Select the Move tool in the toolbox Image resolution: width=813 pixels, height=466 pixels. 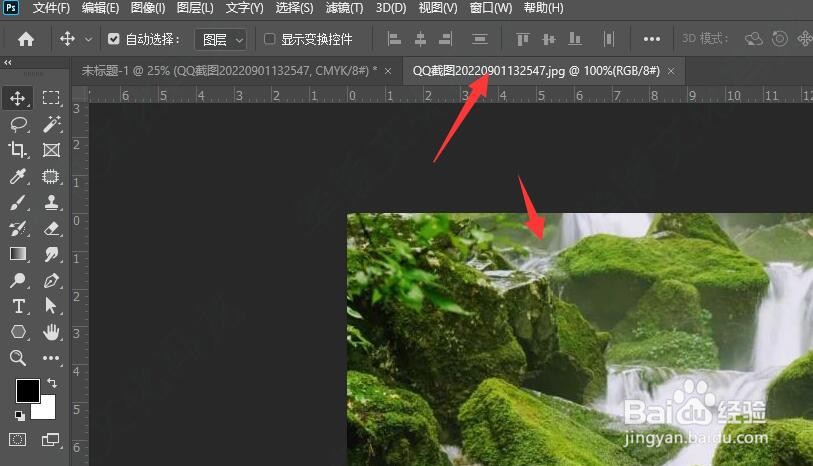click(18, 98)
